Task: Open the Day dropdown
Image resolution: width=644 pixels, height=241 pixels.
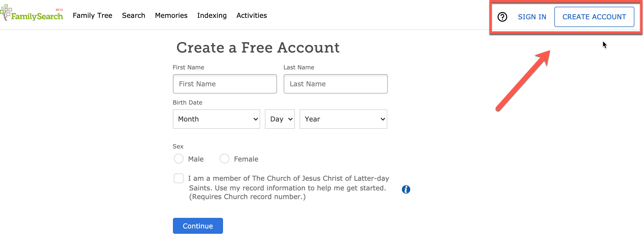Action: point(280,119)
